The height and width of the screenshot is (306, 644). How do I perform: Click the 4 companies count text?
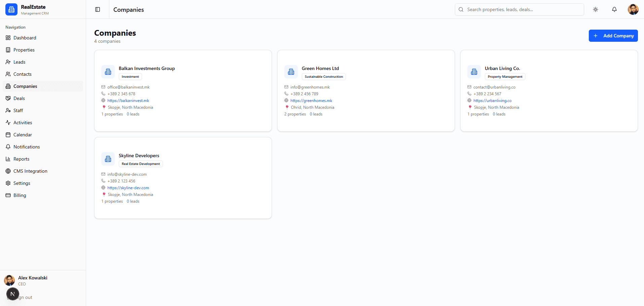[x=107, y=41]
